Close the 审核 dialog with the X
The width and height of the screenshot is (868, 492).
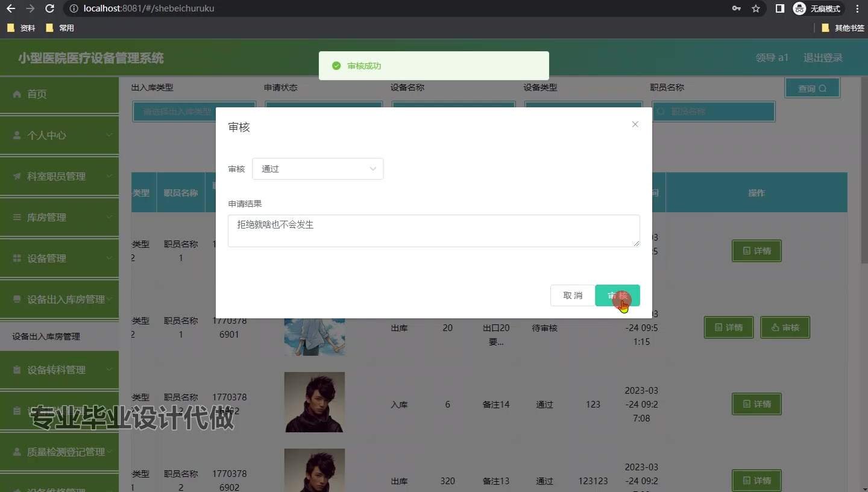coord(635,124)
